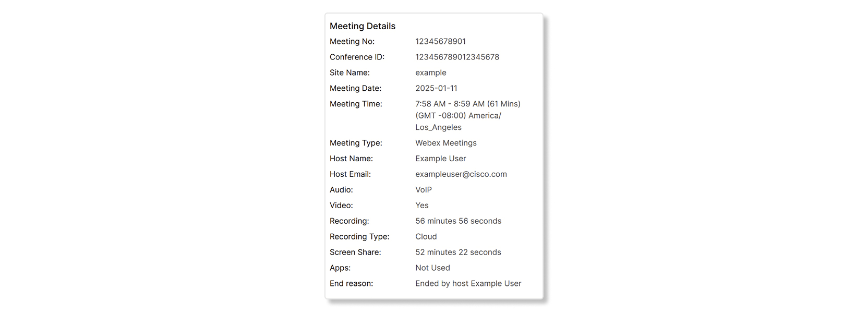Image resolution: width=868 pixels, height=313 pixels.
Task: Click the Recording Type: label
Action: coord(359,237)
